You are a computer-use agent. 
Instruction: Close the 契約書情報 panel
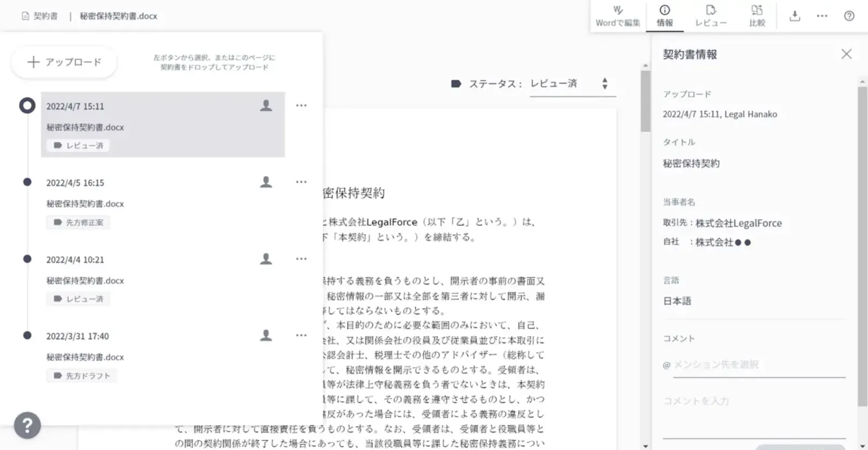[846, 54]
